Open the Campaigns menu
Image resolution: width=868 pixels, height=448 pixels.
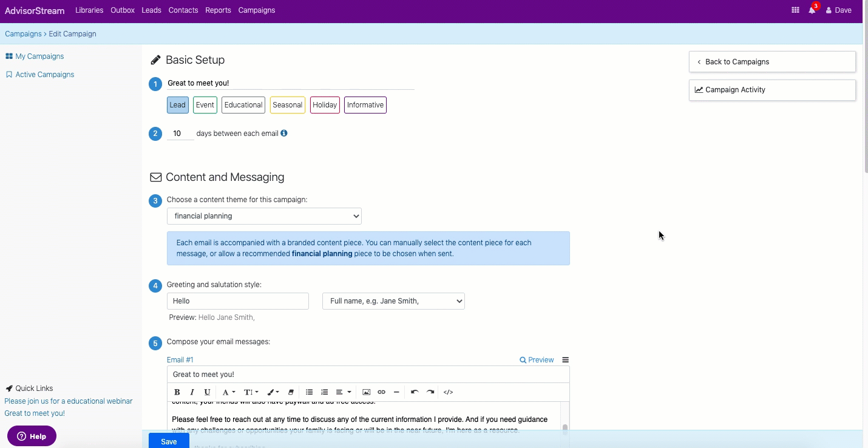tap(257, 10)
